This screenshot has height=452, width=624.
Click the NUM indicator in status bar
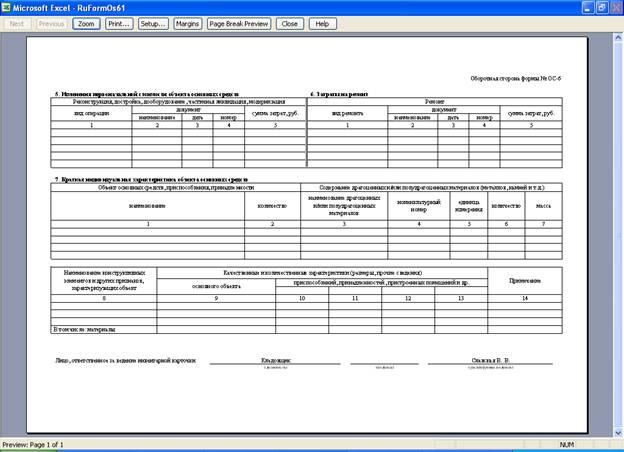566,444
